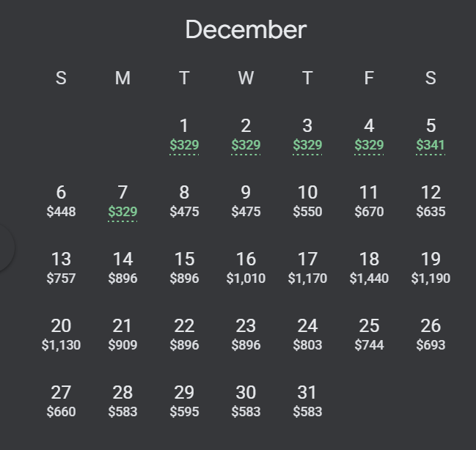Select December 1 priced at $329
The height and width of the screenshot is (450, 476).
[184, 136]
